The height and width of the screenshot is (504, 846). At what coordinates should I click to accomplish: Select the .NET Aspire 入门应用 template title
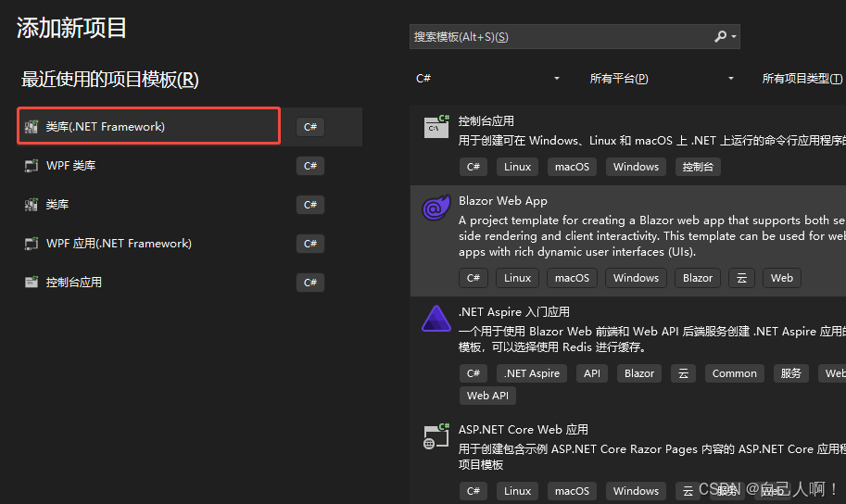(x=513, y=312)
